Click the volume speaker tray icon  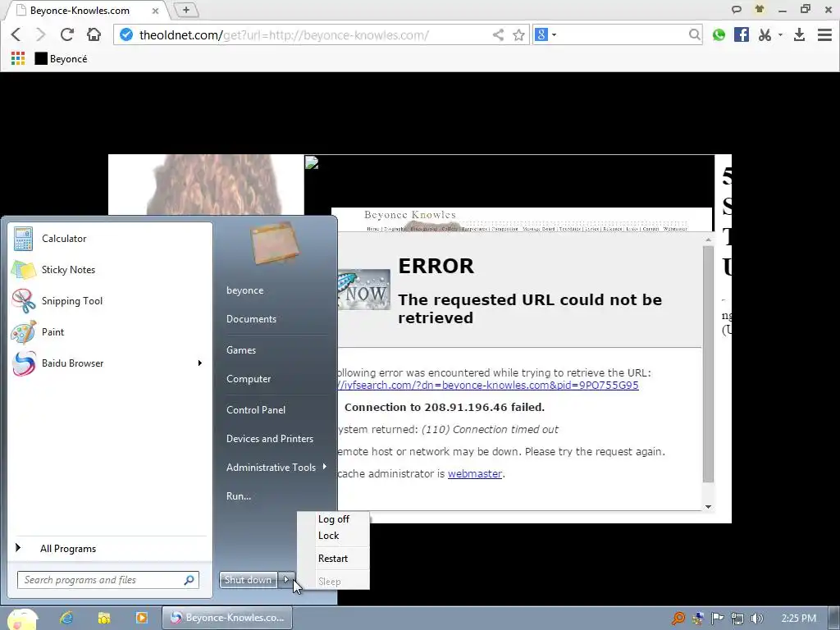tap(757, 619)
